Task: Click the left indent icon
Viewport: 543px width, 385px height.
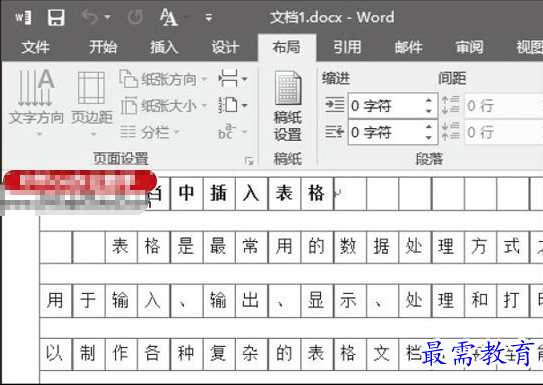Action: 335,105
